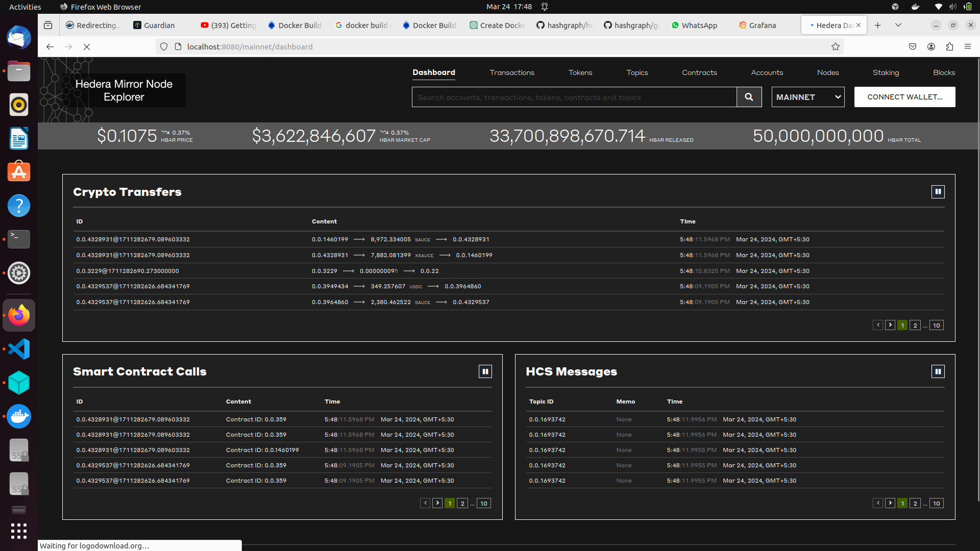
Task: Click the search magnifier in the explorer search bar
Action: (749, 97)
